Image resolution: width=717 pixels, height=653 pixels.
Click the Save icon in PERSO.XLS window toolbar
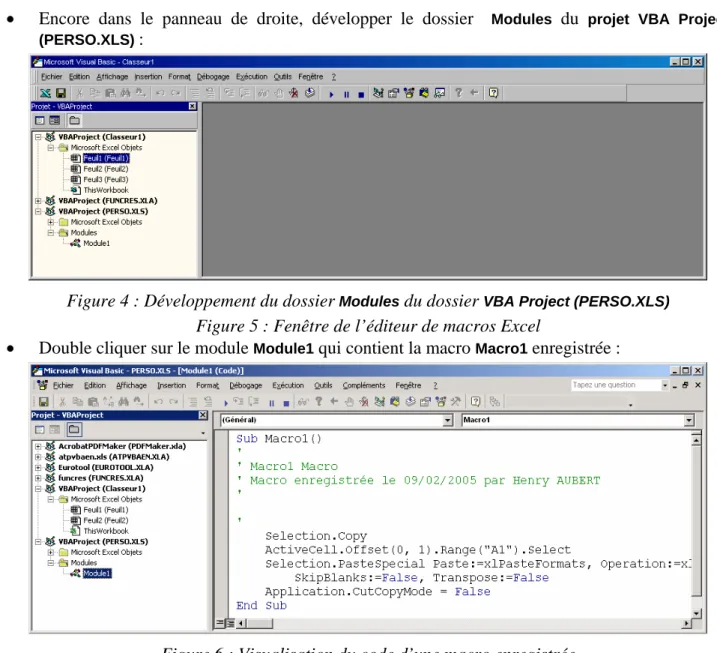[43, 401]
